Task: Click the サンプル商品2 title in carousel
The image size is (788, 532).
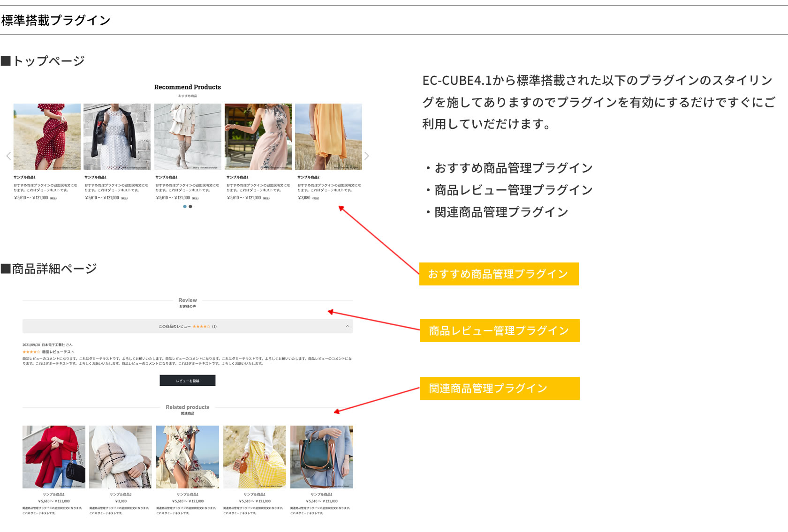Action: [308, 177]
